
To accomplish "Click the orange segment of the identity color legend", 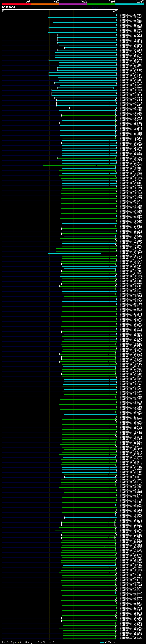I will tap(45, 4).
